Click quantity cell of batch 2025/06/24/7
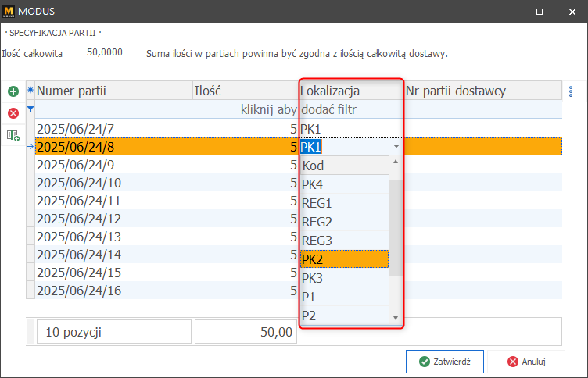The image size is (588, 378). coord(246,129)
